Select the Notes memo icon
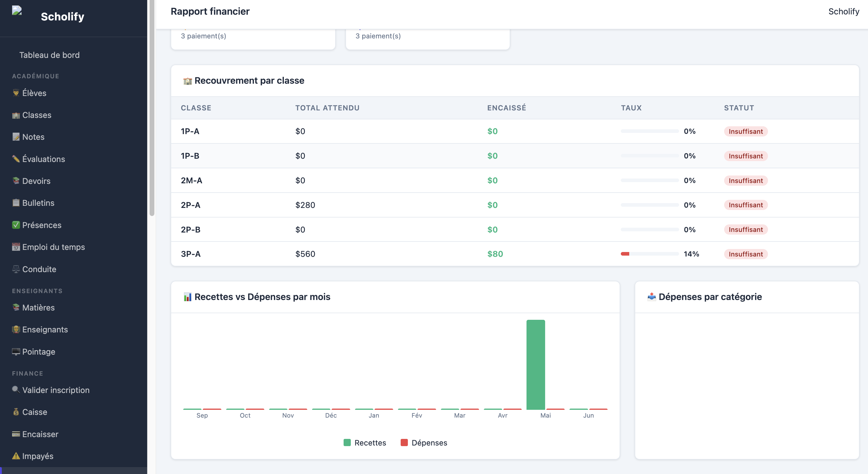 [x=16, y=137]
